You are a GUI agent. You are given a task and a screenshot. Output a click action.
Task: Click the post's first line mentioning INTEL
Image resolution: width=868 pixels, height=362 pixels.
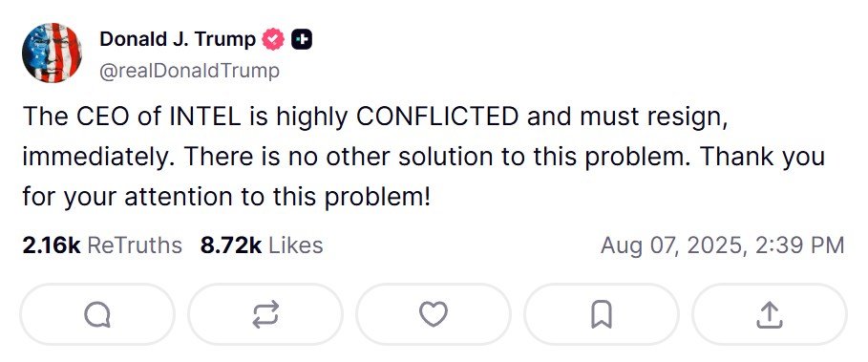coord(375,117)
